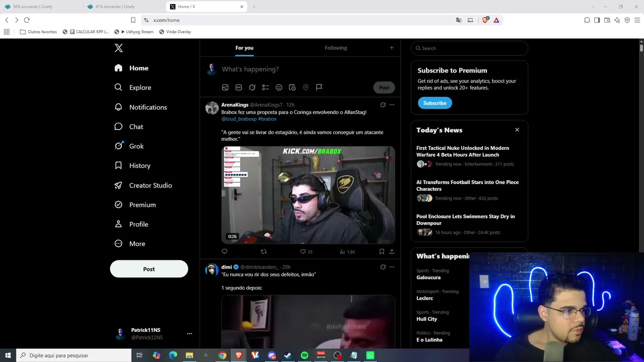The height and width of the screenshot is (362, 644).
Task: Open Spotify from the Windows taskbar
Action: pos(304,355)
